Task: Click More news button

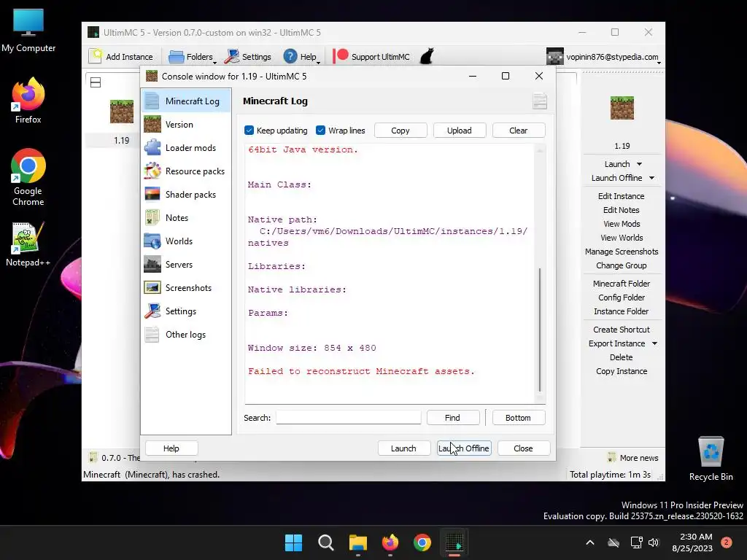Action: click(632, 458)
